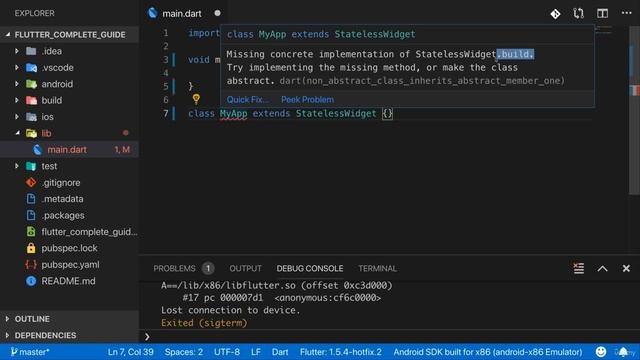Switch to the OUTPUT tab

(245, 269)
